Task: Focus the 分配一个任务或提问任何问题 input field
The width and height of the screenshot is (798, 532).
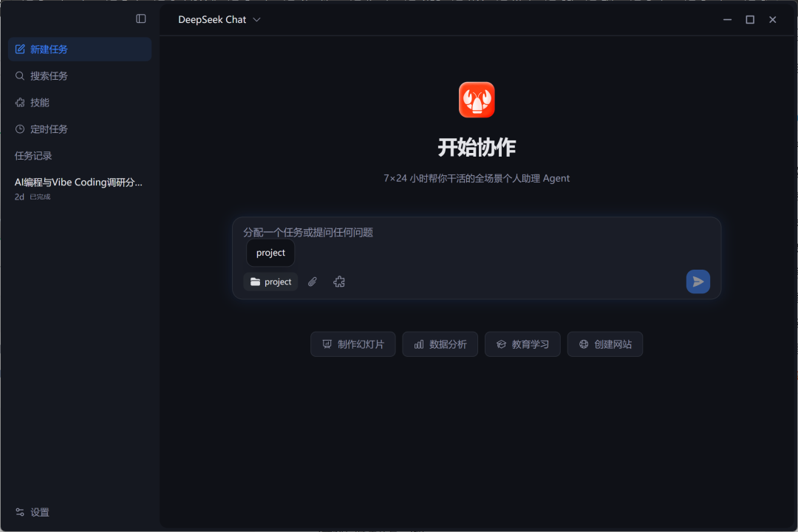Action: [477, 233]
